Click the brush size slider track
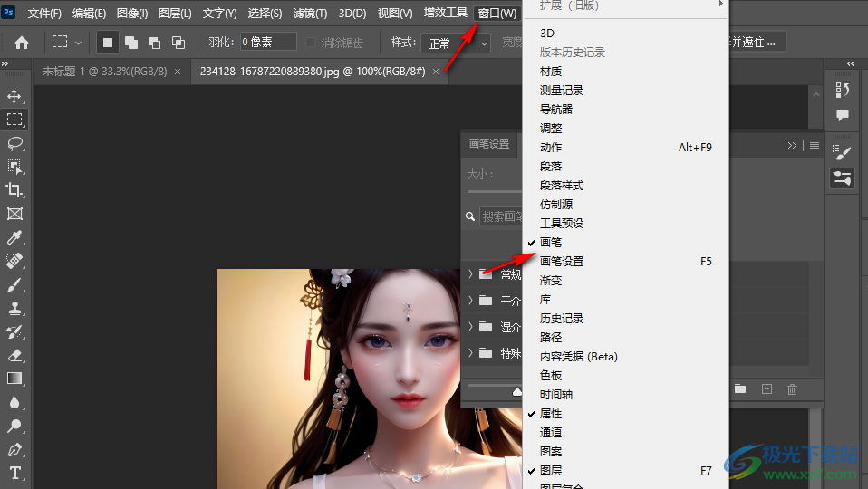This screenshot has width=868, height=489. (494, 191)
